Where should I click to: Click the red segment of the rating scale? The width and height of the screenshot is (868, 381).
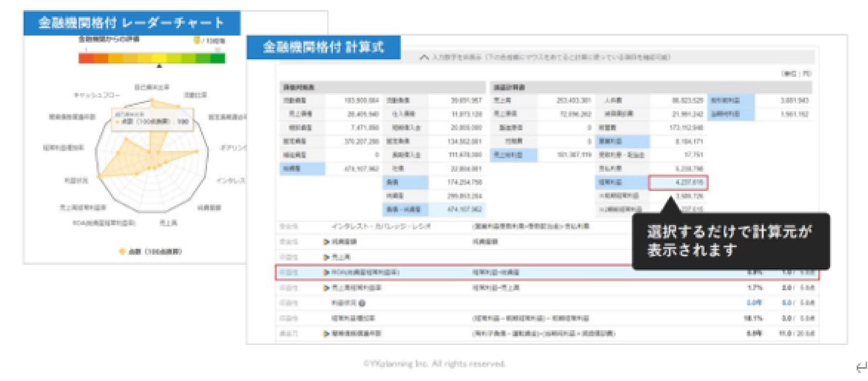[86, 58]
